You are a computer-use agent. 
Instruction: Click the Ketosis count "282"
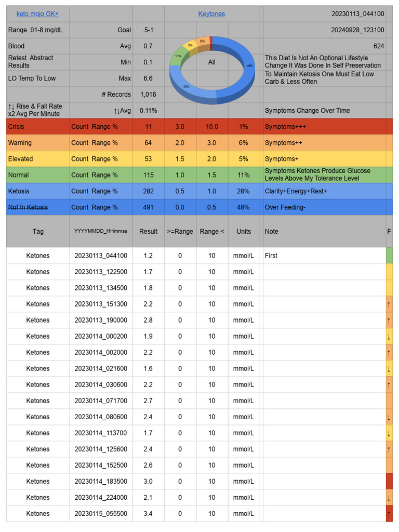tap(148, 191)
